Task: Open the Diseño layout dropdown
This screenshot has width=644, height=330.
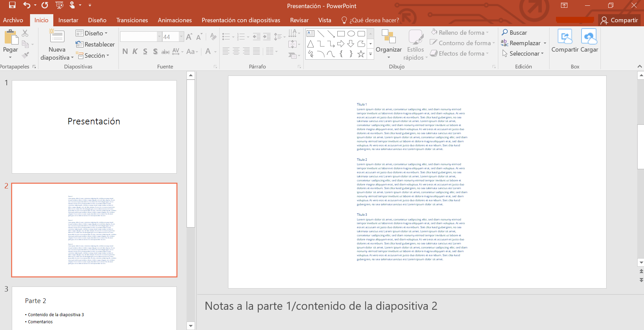Action: tap(92, 33)
